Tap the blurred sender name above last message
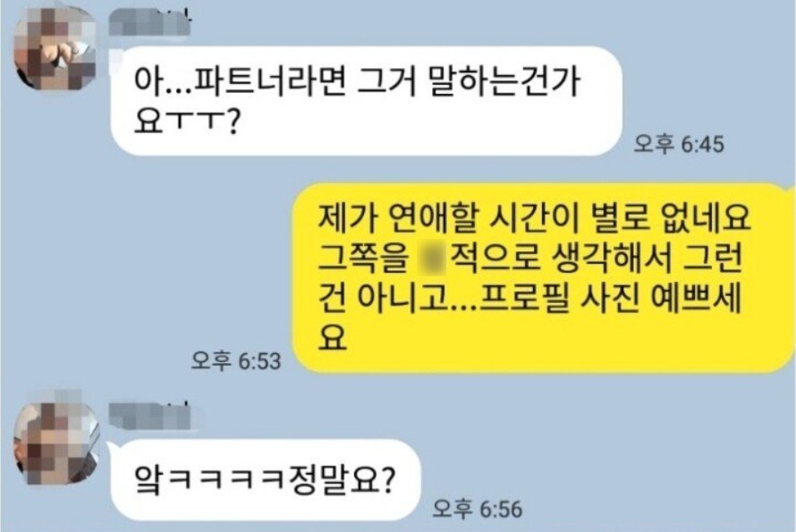Screen dimensions: 796x532 click(x=150, y=417)
